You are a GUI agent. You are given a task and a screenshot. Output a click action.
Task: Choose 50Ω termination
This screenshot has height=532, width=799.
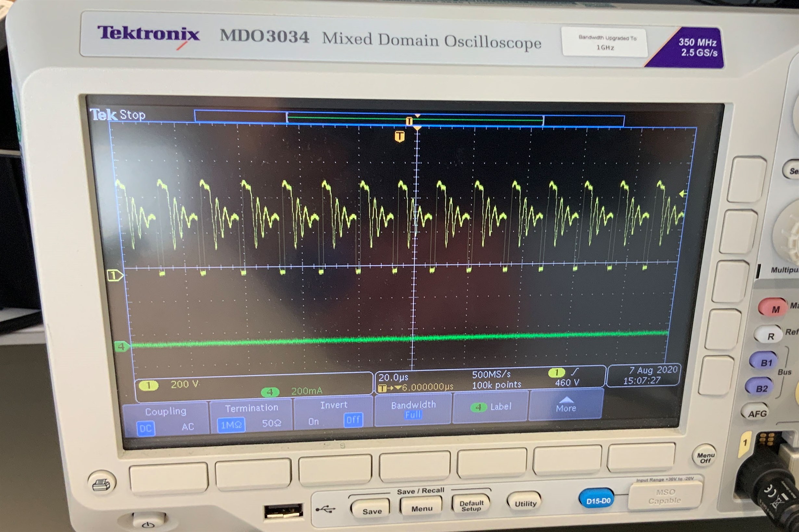coord(272,423)
